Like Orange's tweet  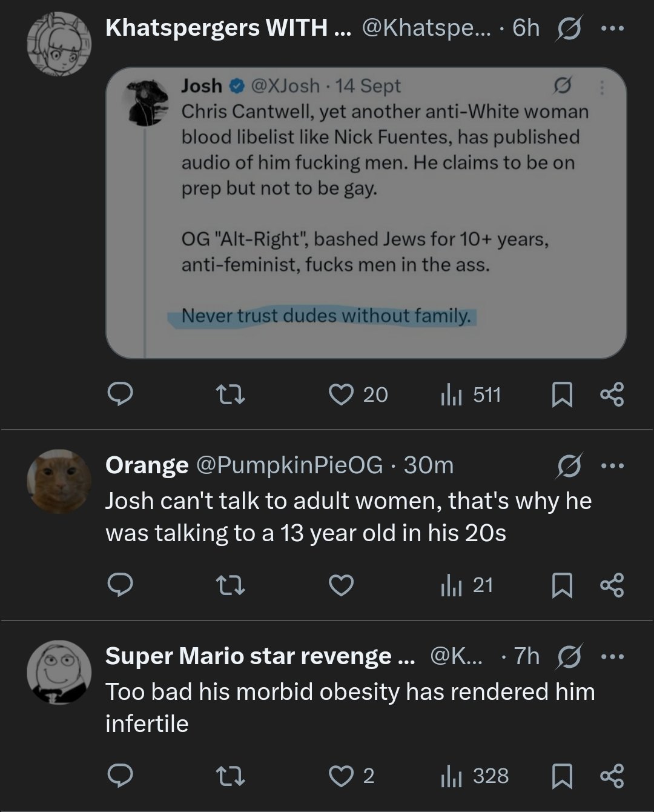[341, 585]
